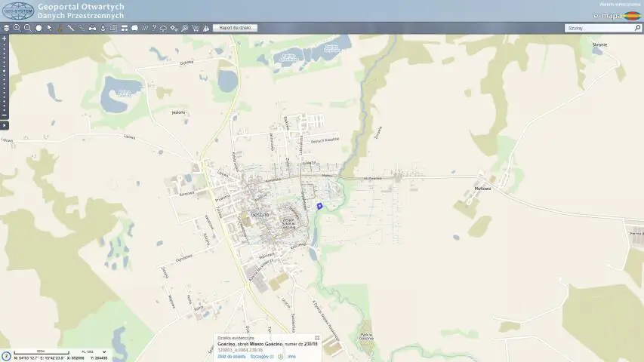Activate the arrow pointer selection tool
Viewport: 644px width, 362px height.
click(49, 28)
